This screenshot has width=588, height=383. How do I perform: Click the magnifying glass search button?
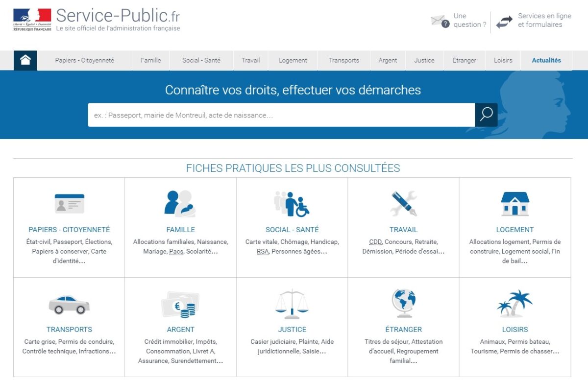(x=486, y=115)
